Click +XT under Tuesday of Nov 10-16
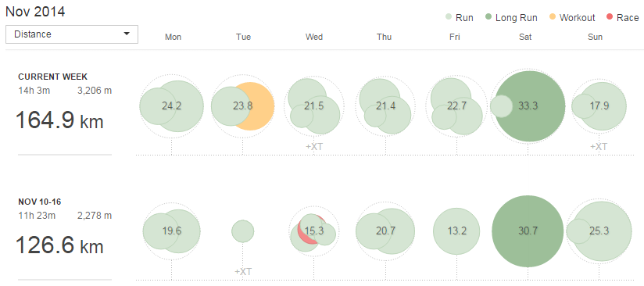The width and height of the screenshot is (644, 286). [243, 272]
